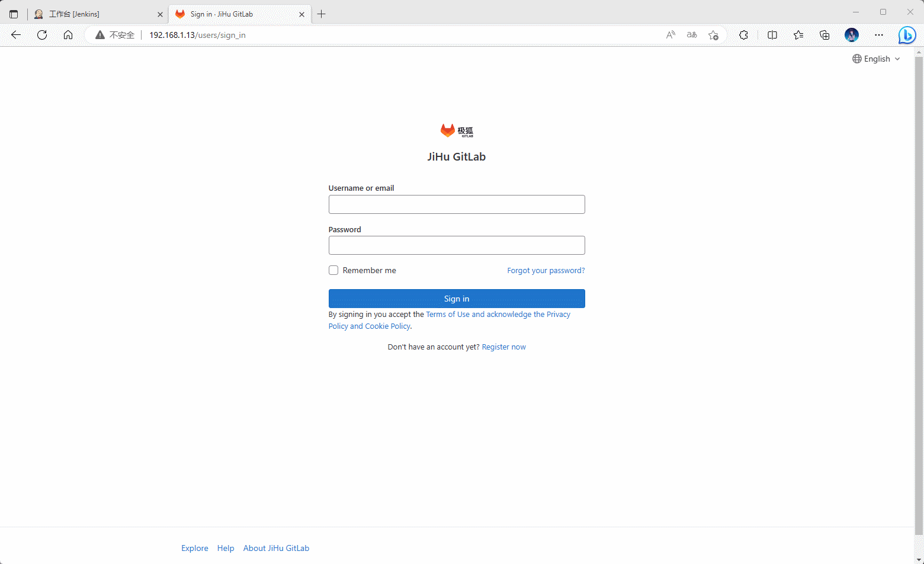Open the Help footer link
The width and height of the screenshot is (924, 564).
(226, 548)
